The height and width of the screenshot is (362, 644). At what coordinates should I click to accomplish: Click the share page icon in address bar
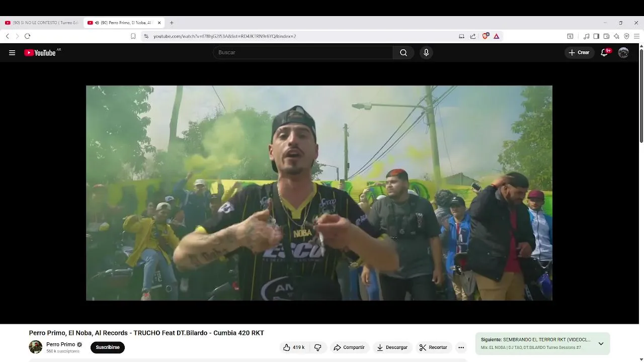(x=473, y=36)
